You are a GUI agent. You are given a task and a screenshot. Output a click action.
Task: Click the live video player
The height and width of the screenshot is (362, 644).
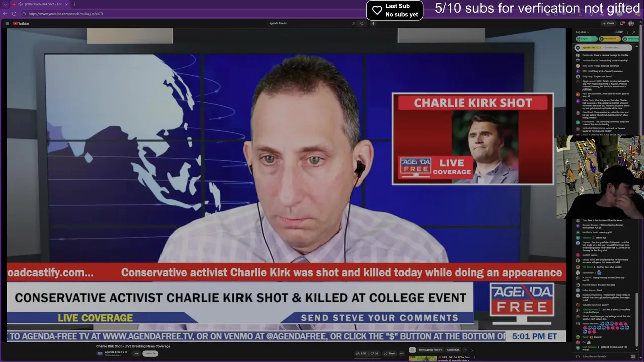point(286,185)
